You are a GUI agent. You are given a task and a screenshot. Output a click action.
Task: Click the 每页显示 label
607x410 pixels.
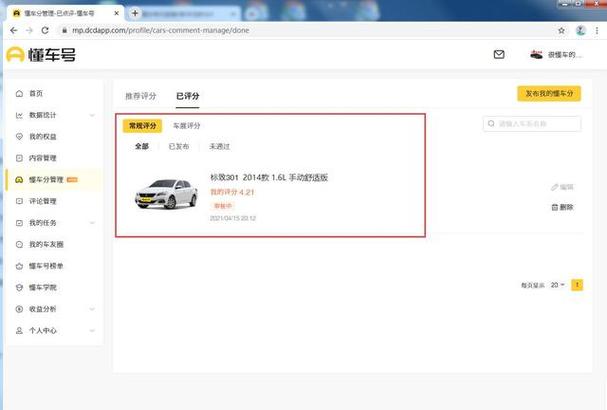click(532, 285)
